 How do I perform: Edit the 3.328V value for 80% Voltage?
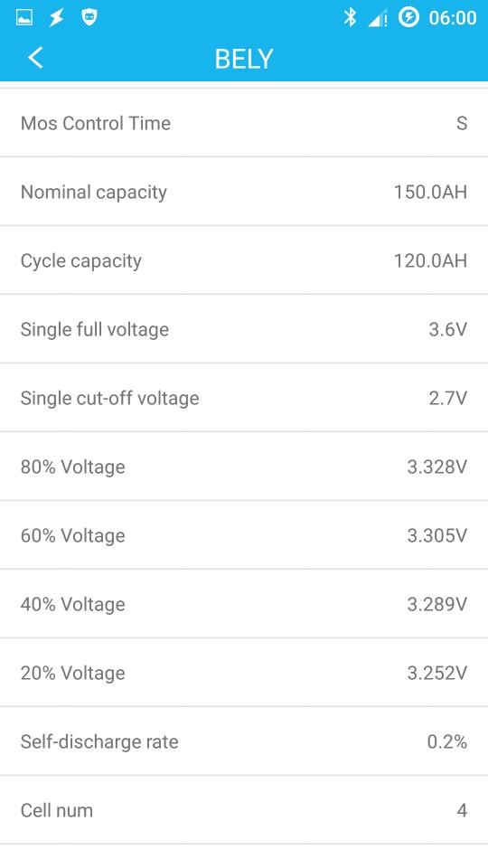point(437,467)
